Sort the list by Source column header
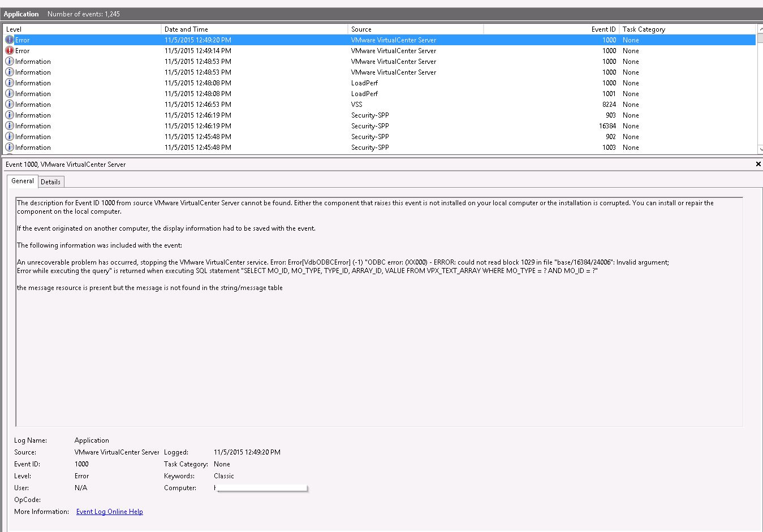 (416, 29)
